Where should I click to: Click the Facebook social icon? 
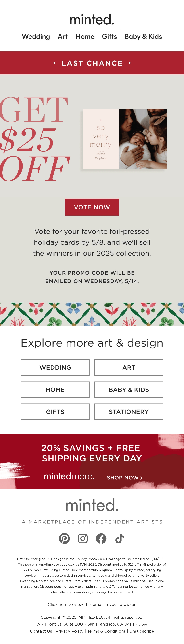tap(101, 538)
